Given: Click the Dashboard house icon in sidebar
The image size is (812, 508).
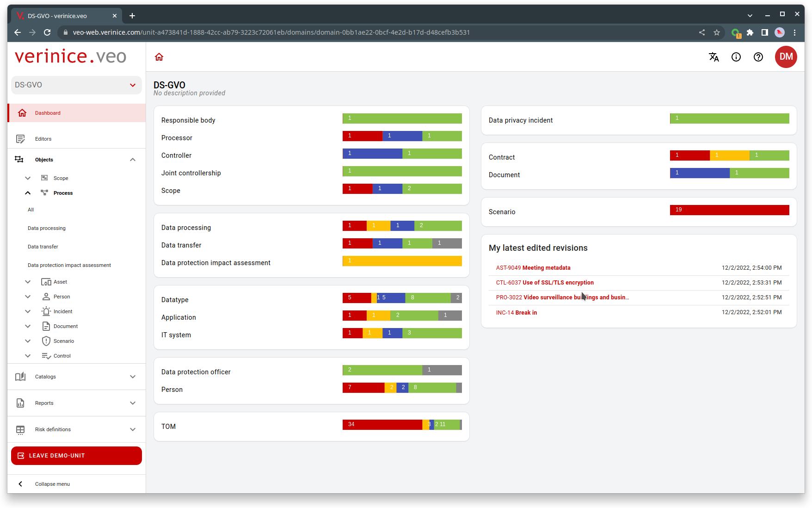Looking at the screenshot, I should click(x=22, y=113).
